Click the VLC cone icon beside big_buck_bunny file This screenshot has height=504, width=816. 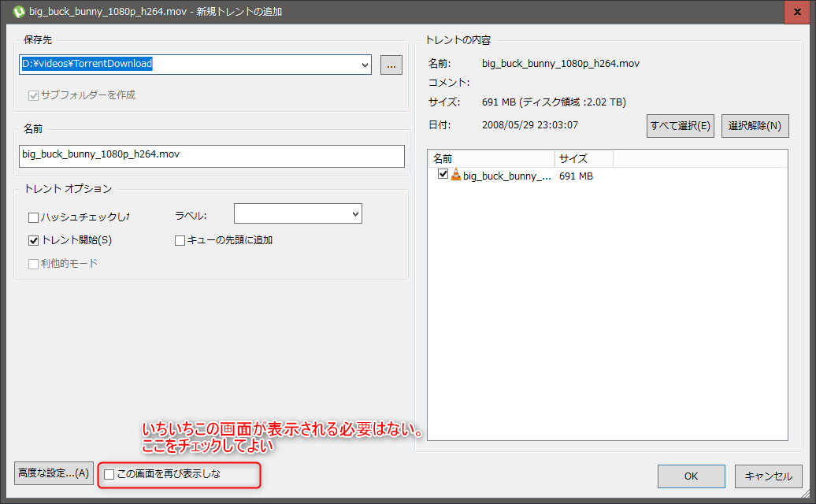tap(455, 176)
